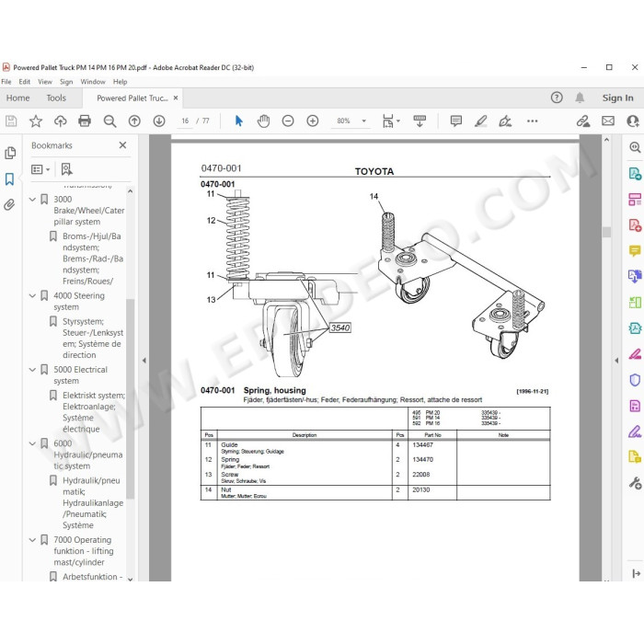Go to the previous page arrow
The height and width of the screenshot is (644, 644).
(x=134, y=121)
